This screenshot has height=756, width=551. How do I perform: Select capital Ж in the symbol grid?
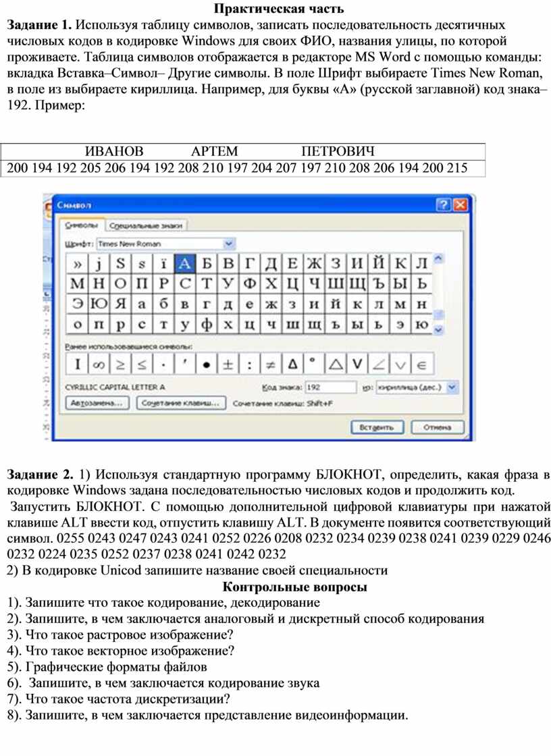pos(314,263)
